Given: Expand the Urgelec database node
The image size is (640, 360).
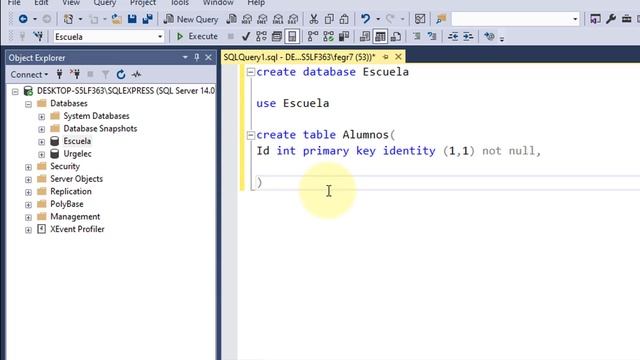Looking at the screenshot, I should [41, 154].
